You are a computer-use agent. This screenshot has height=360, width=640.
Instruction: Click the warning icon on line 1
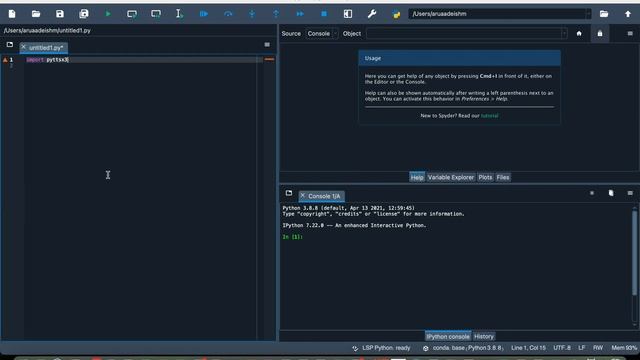click(5, 60)
